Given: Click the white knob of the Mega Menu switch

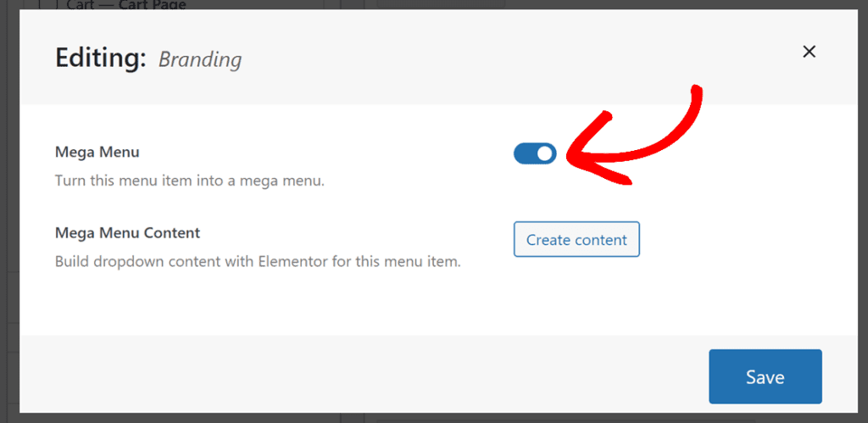Looking at the screenshot, I should (545, 153).
